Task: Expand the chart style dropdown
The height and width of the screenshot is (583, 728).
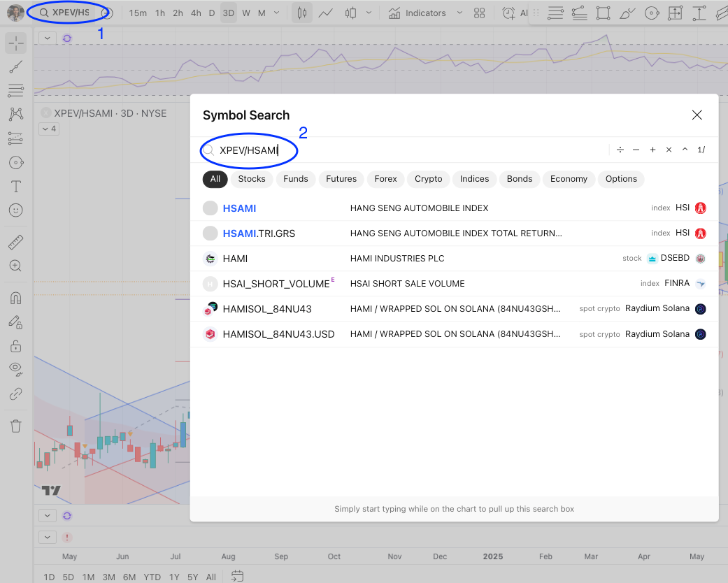Action: [x=369, y=13]
